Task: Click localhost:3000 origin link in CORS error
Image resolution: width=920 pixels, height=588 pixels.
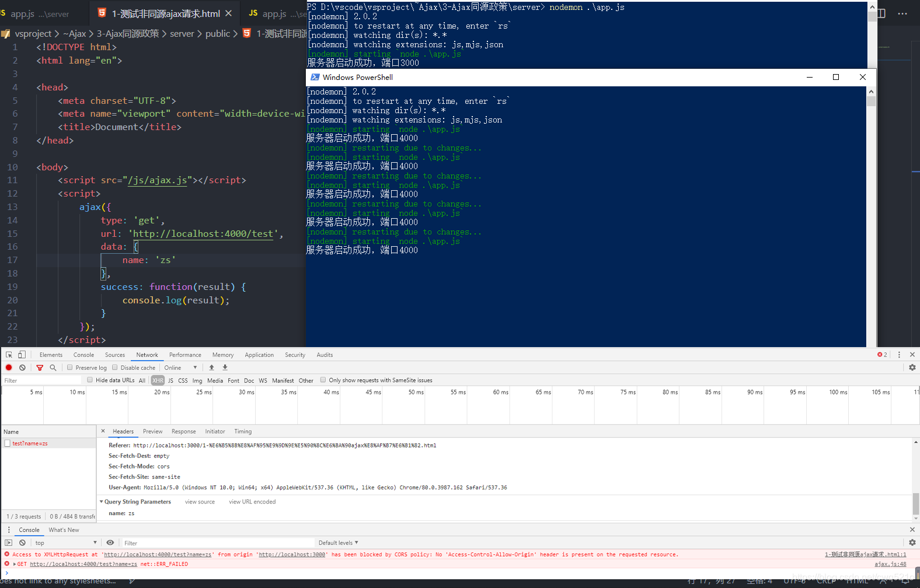Action: [292, 555]
